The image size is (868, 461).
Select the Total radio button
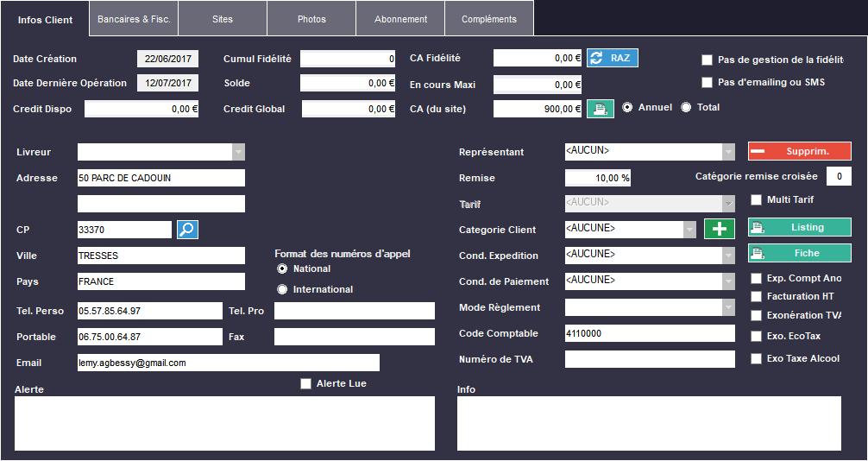pos(687,108)
